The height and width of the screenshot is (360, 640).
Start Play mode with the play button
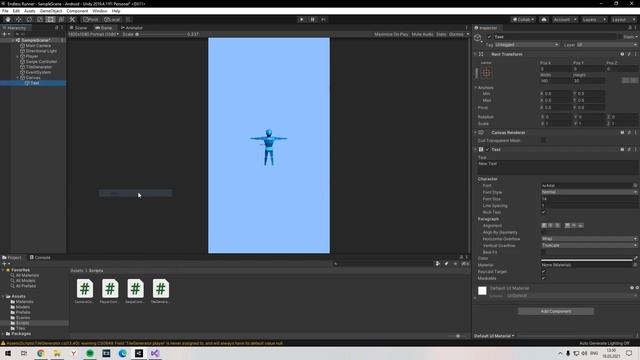tap(302, 20)
